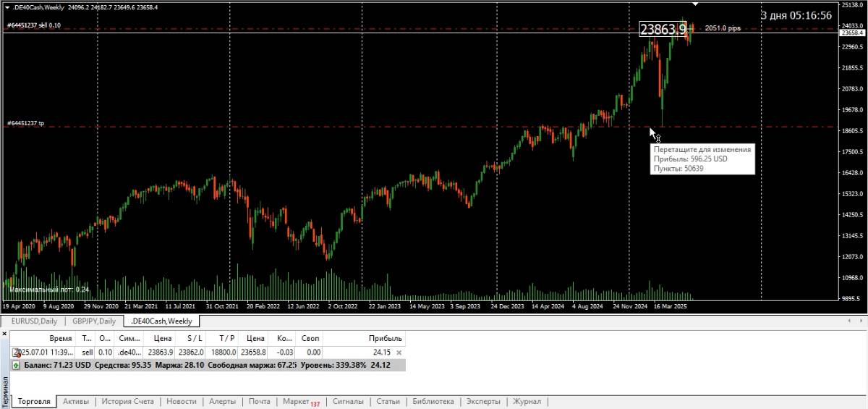
Task: Open the Статьи tab
Action: [388, 401]
